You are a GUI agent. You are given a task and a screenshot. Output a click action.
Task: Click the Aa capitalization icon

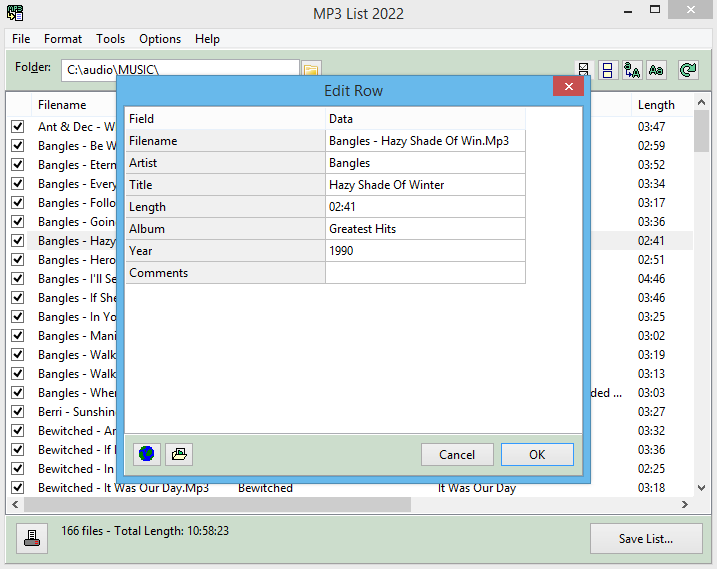[x=656, y=70]
